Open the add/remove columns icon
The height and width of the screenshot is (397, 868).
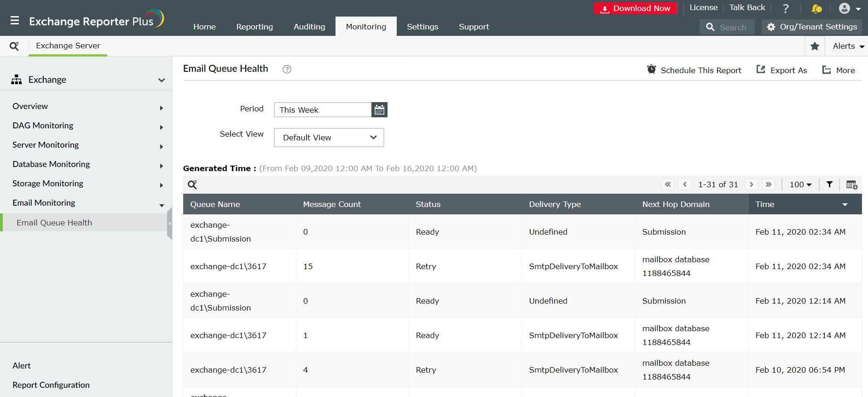[x=851, y=184]
